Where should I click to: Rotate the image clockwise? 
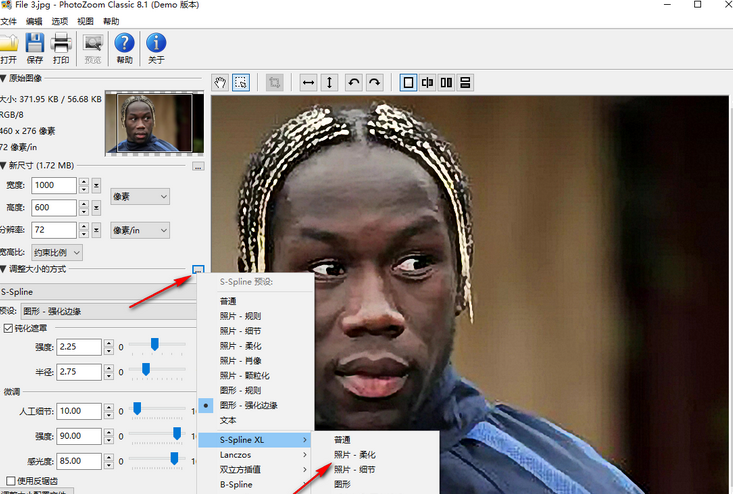pyautogui.click(x=374, y=82)
